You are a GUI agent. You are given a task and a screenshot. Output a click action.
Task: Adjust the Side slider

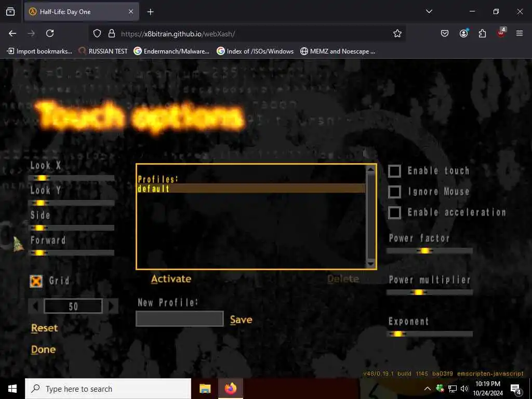[x=72, y=228]
